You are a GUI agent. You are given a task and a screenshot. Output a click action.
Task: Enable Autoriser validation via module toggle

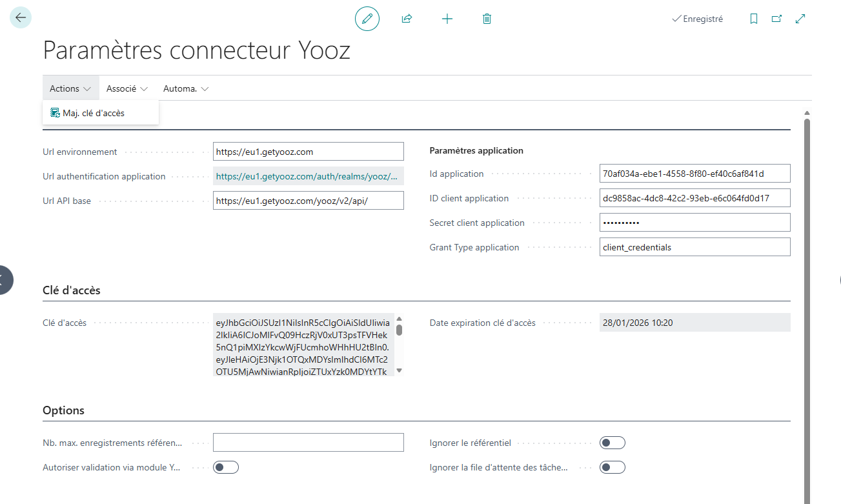pos(226,467)
